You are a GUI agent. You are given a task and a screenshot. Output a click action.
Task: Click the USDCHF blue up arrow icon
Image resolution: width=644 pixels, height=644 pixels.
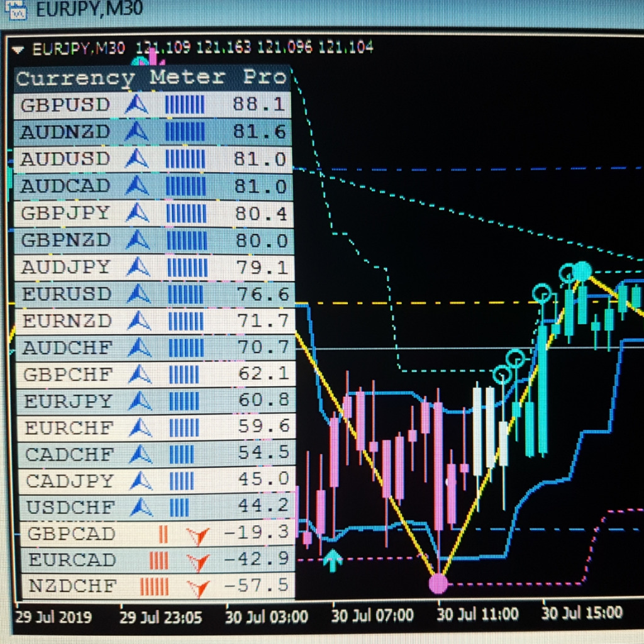[x=142, y=507]
